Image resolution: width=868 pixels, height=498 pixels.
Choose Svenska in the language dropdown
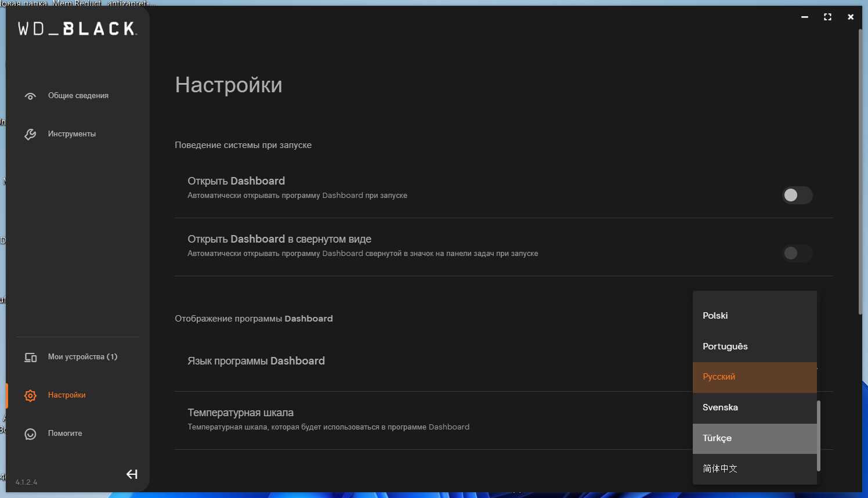coord(755,407)
